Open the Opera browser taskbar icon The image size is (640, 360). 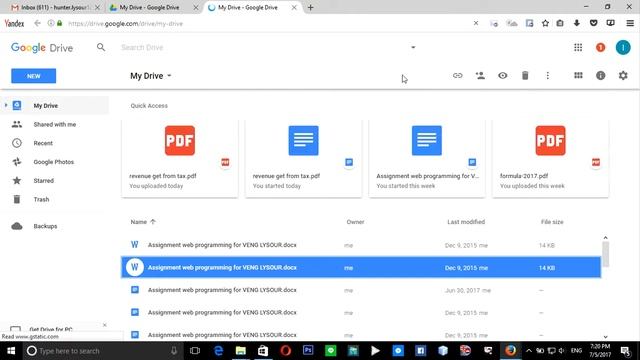[286, 351]
